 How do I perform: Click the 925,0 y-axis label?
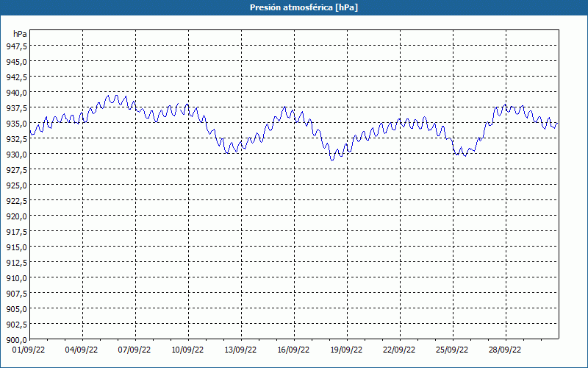click(x=16, y=185)
